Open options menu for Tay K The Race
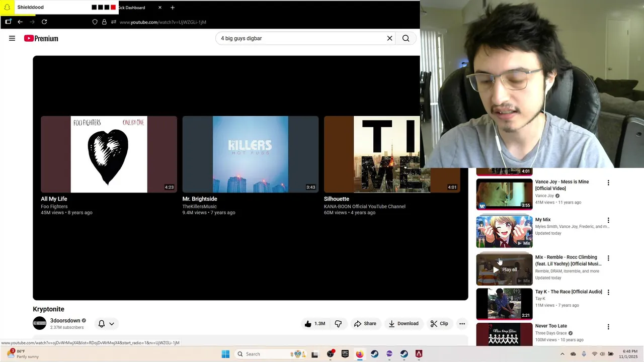 point(608,292)
